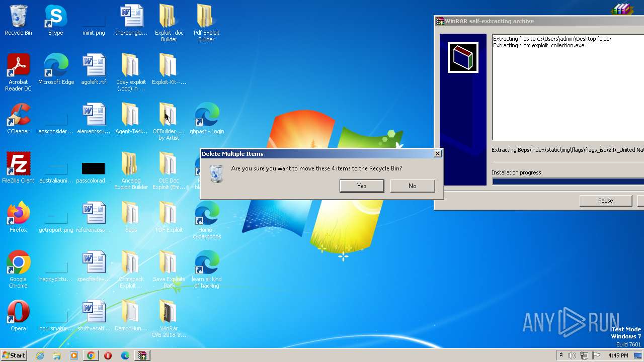Select the Skype desktop shortcut

(x=56, y=21)
